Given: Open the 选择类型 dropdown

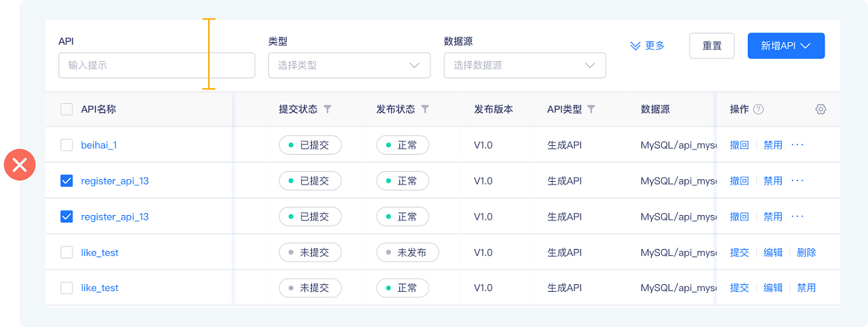Looking at the screenshot, I should [x=349, y=65].
